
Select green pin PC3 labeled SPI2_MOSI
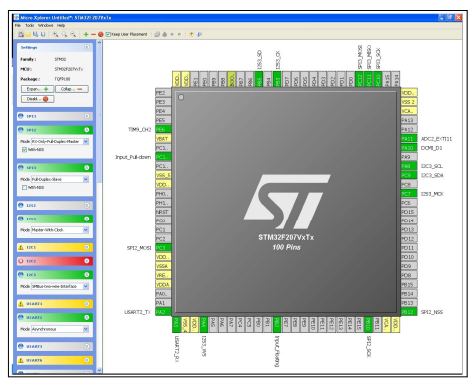tap(163, 248)
